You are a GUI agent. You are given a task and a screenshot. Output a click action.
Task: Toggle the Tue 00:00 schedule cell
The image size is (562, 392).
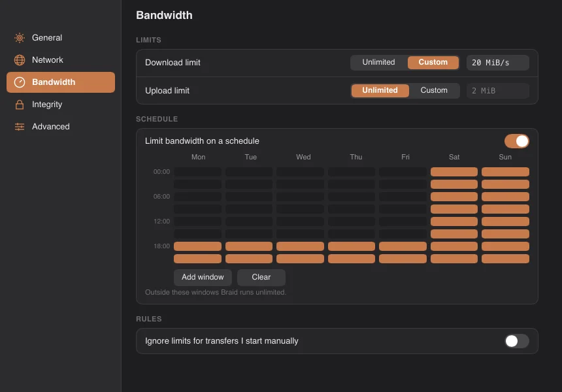click(249, 172)
